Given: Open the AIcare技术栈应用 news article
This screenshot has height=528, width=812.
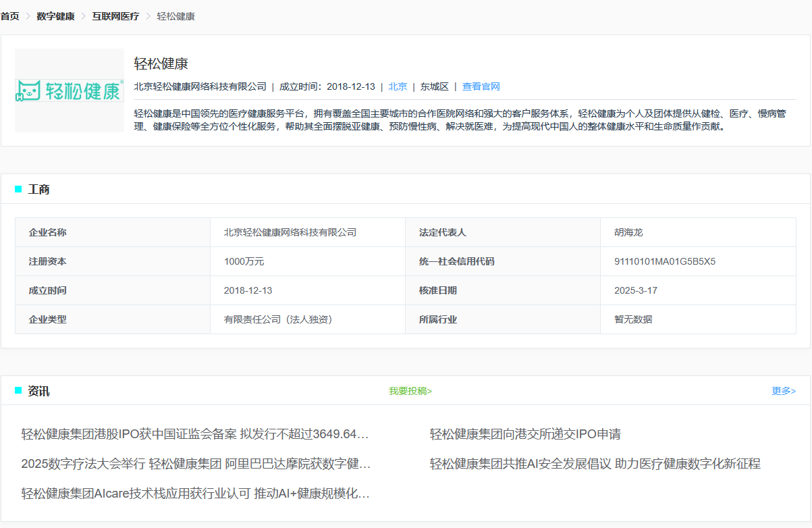Looking at the screenshot, I should pos(195,494).
